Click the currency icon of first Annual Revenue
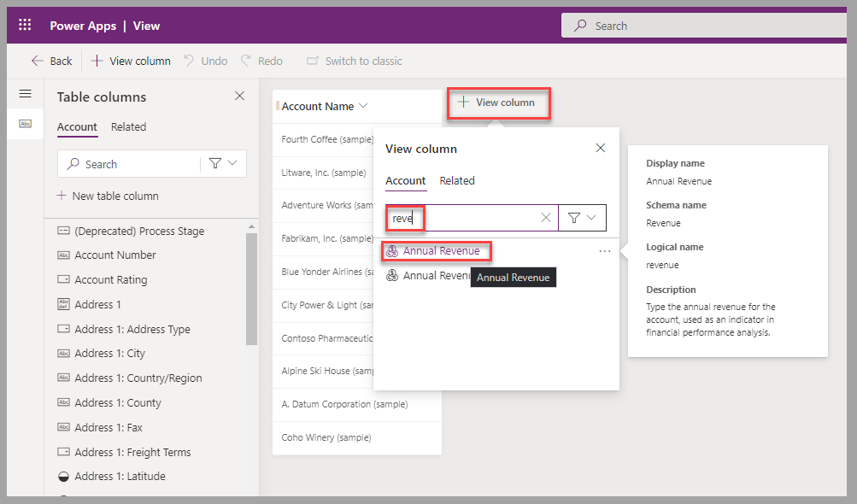The height and width of the screenshot is (504, 857). tap(392, 251)
